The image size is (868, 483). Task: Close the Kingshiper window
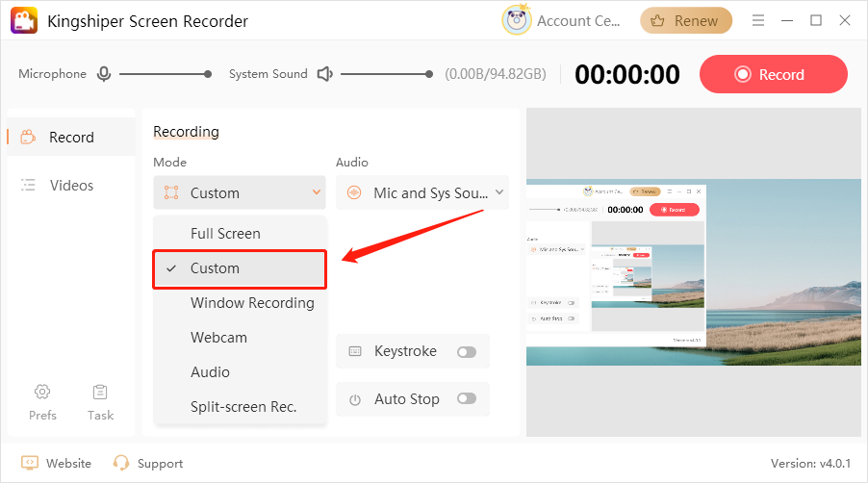tap(844, 20)
